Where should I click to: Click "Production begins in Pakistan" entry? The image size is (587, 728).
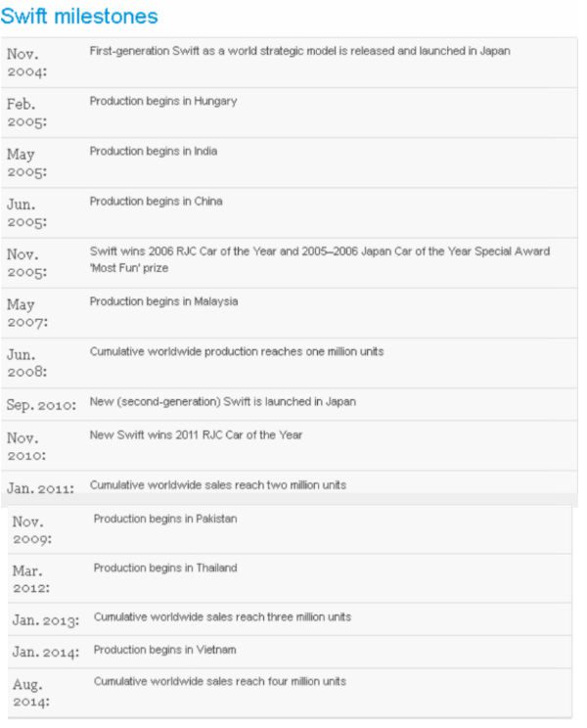165,519
